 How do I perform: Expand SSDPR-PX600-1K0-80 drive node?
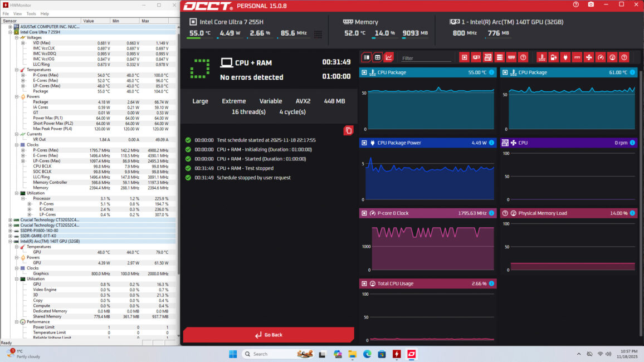(10, 230)
